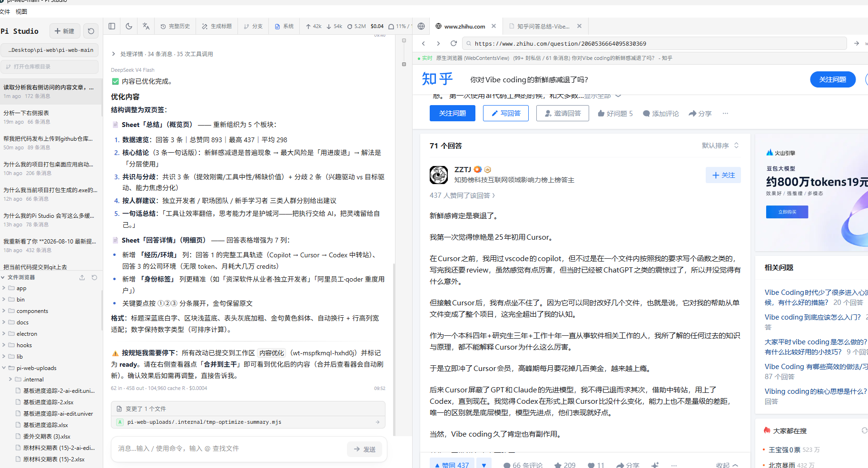Open file 基板进度追踪-2.xlsx
868x468 pixels.
coord(48,402)
